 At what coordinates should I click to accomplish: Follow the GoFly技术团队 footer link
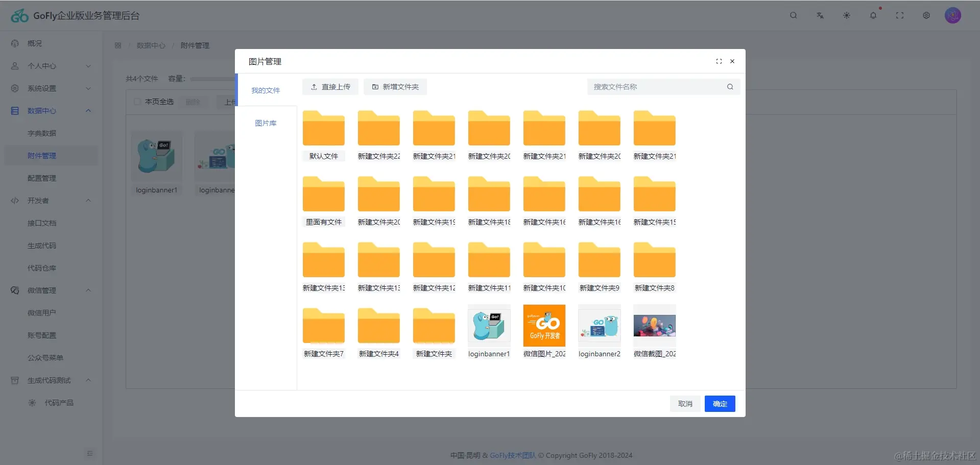[x=513, y=455]
